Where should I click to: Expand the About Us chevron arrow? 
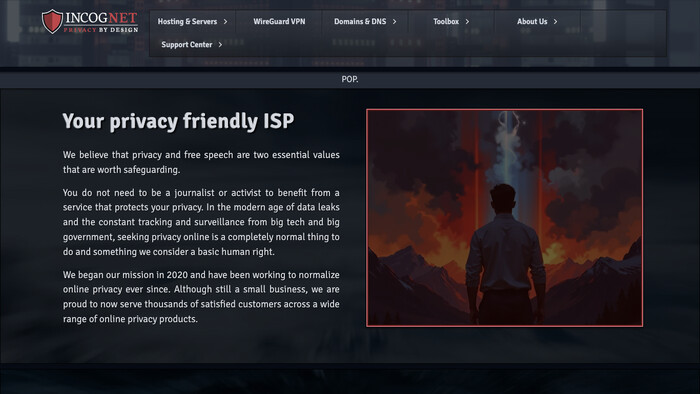555,21
